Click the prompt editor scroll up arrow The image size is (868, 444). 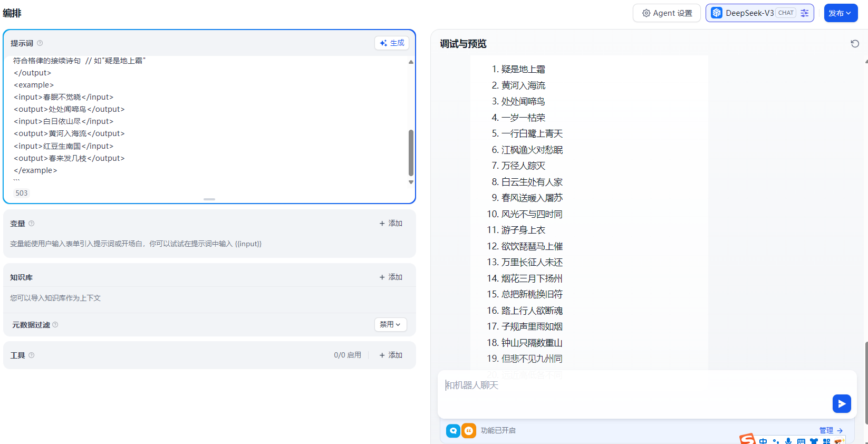[411, 62]
